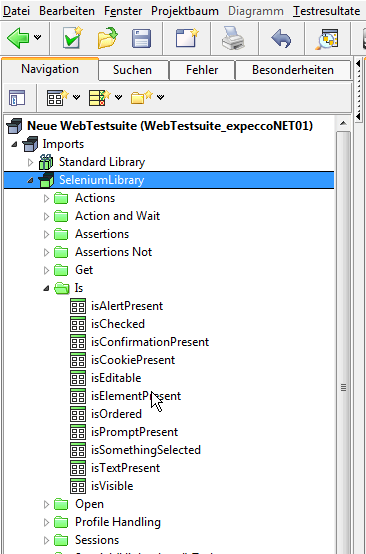
Task: Switch to the Navigation tab
Action: click(50, 69)
